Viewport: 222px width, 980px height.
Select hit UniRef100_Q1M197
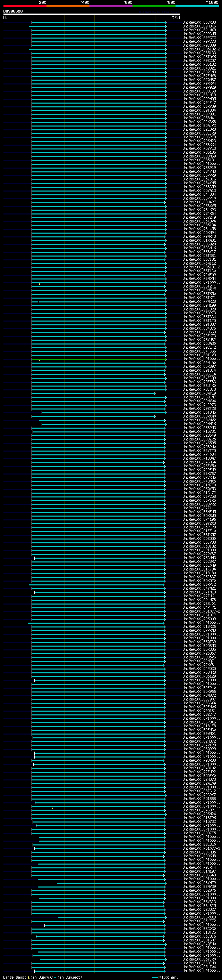coord(199,871)
